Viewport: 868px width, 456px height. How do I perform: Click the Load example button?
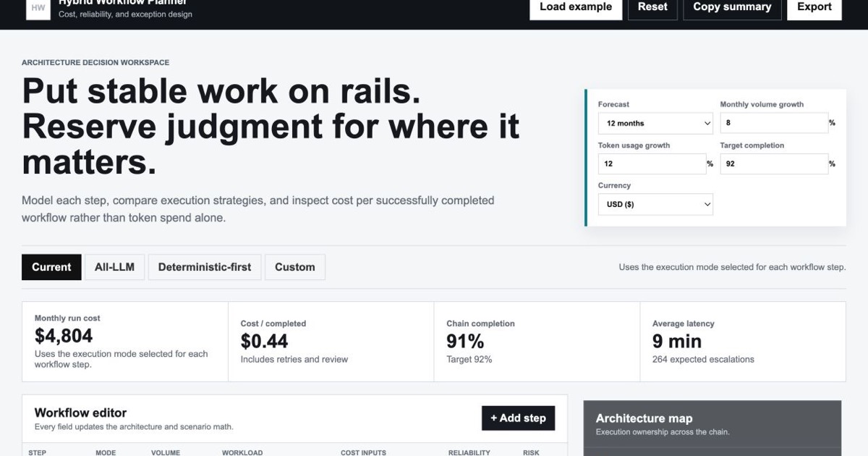coord(576,9)
